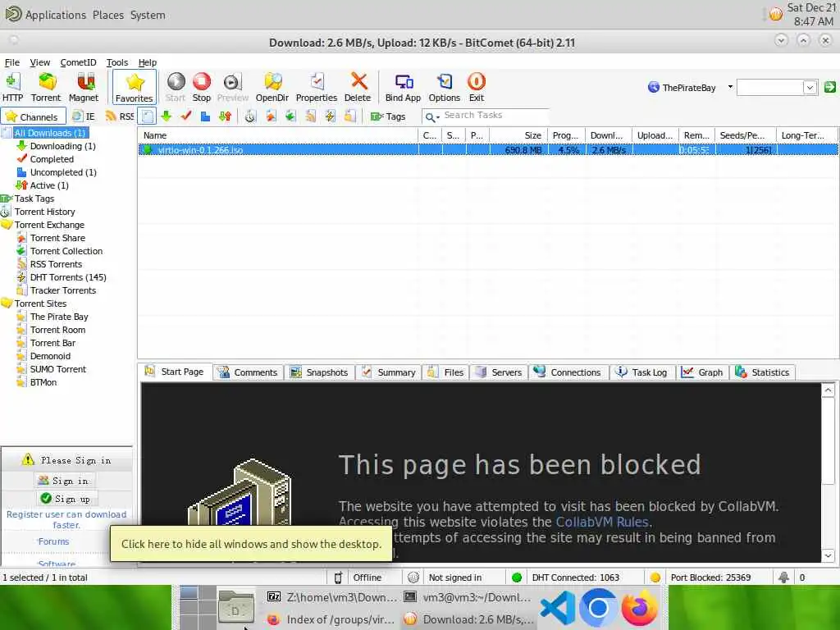This screenshot has width=840, height=630.
Task: Sort task list by Size column
Action: pos(518,135)
